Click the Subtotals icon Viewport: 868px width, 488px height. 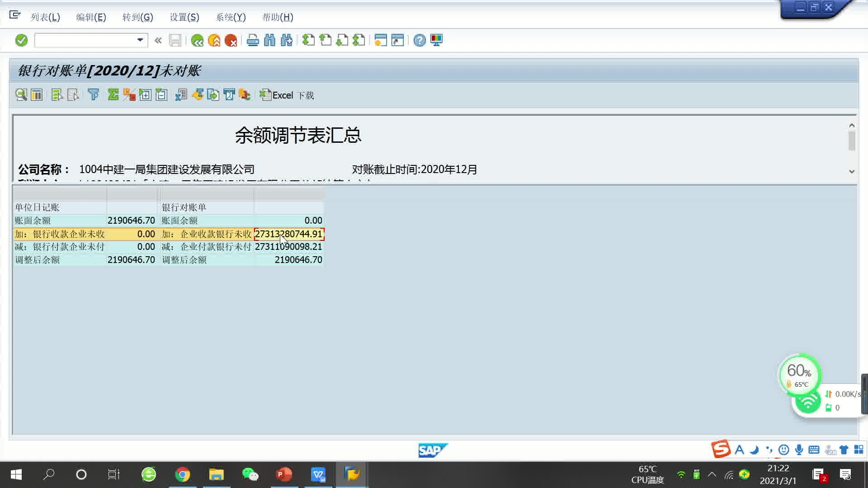pyautogui.click(x=129, y=95)
